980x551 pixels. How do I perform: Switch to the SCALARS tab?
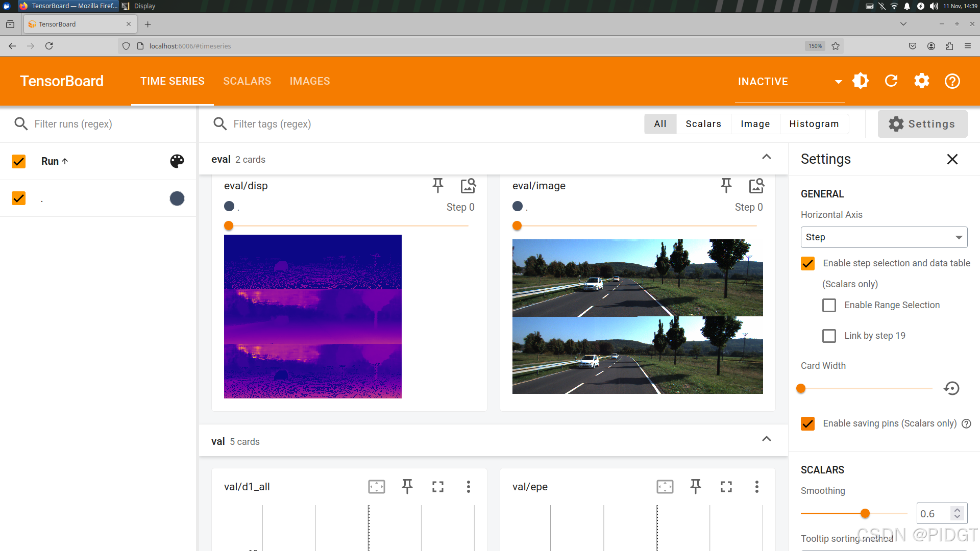(x=247, y=81)
